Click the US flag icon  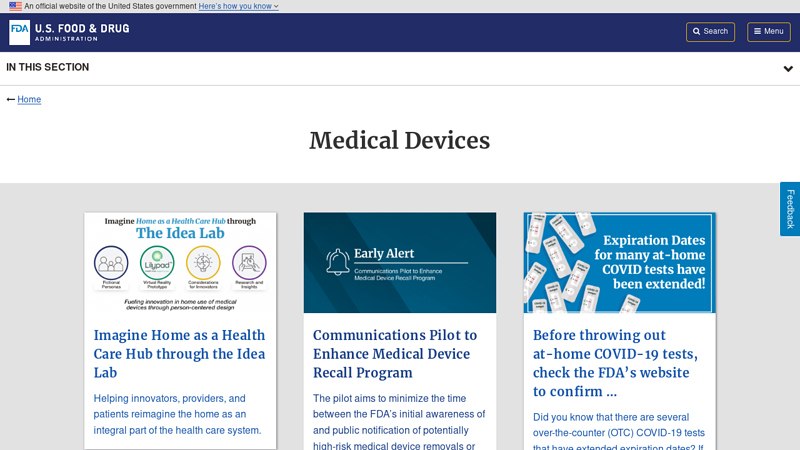pos(15,6)
